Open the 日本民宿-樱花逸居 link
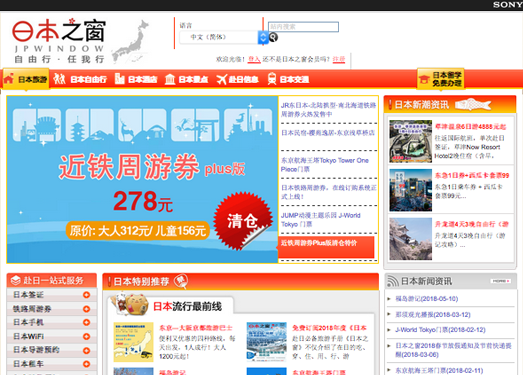 point(328,133)
